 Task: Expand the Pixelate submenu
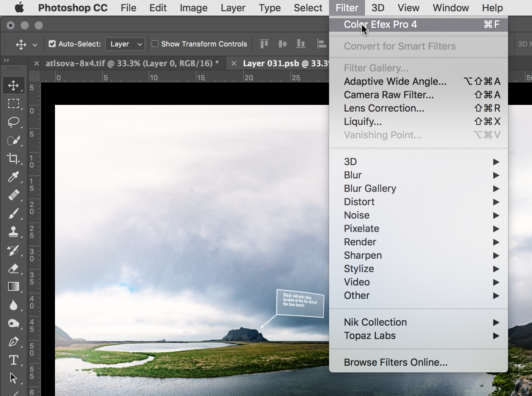pyautogui.click(x=419, y=228)
